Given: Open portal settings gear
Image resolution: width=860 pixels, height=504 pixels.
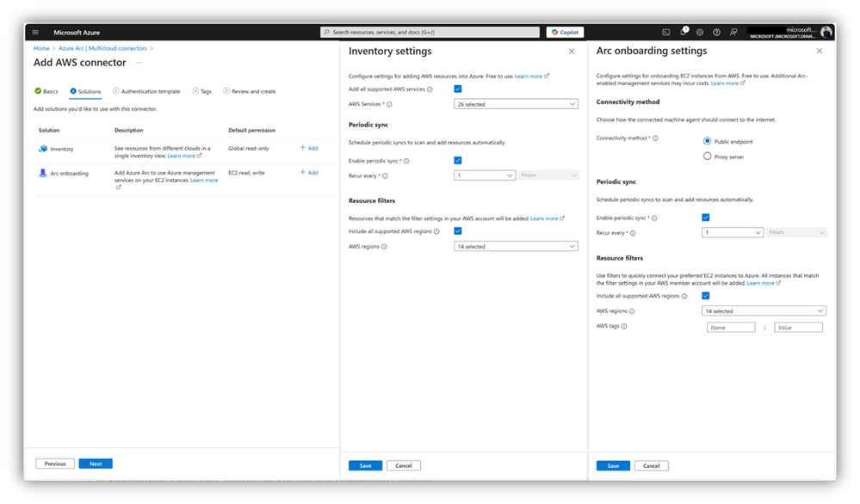Looking at the screenshot, I should click(700, 33).
